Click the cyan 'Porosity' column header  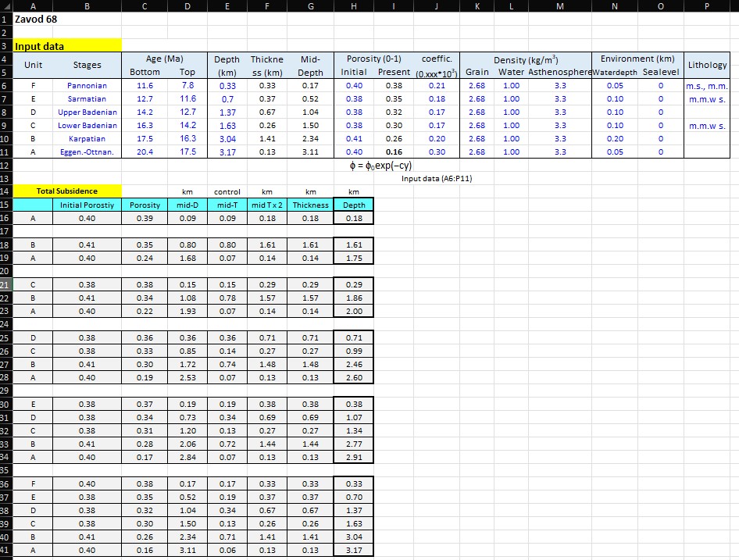[x=145, y=205]
